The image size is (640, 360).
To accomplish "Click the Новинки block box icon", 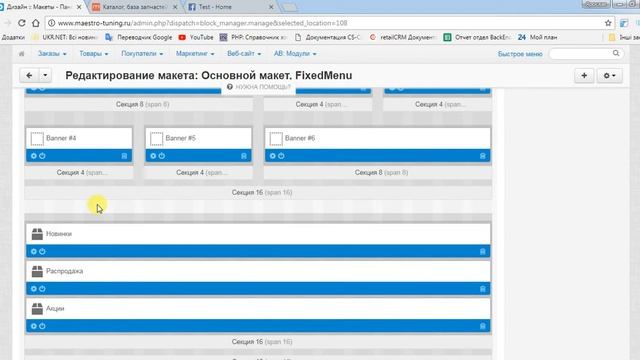I will click(37, 234).
